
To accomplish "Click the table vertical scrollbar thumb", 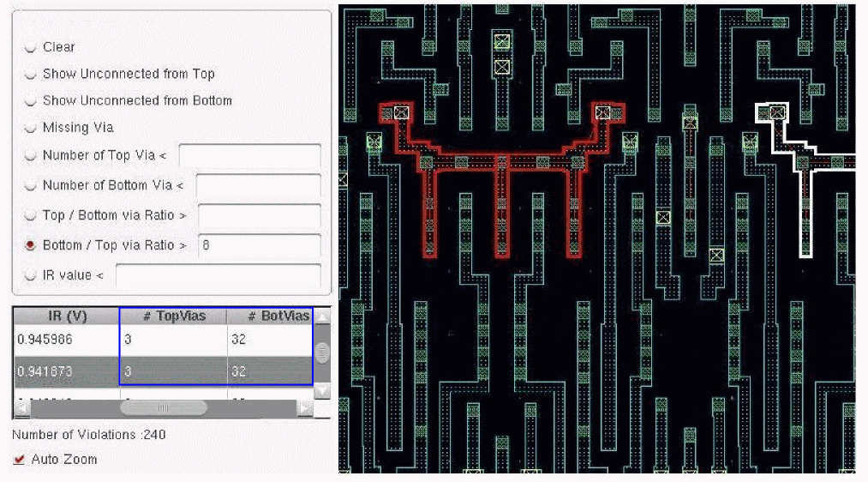I will click(322, 352).
